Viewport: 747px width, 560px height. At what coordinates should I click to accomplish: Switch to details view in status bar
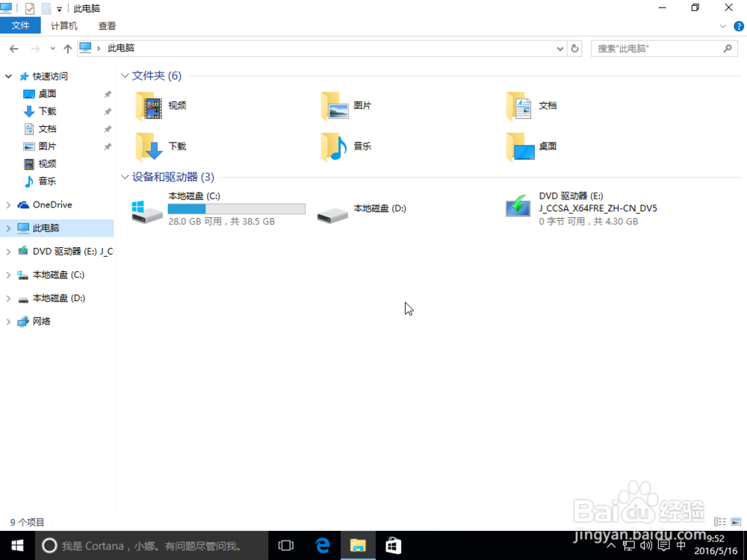point(720,522)
